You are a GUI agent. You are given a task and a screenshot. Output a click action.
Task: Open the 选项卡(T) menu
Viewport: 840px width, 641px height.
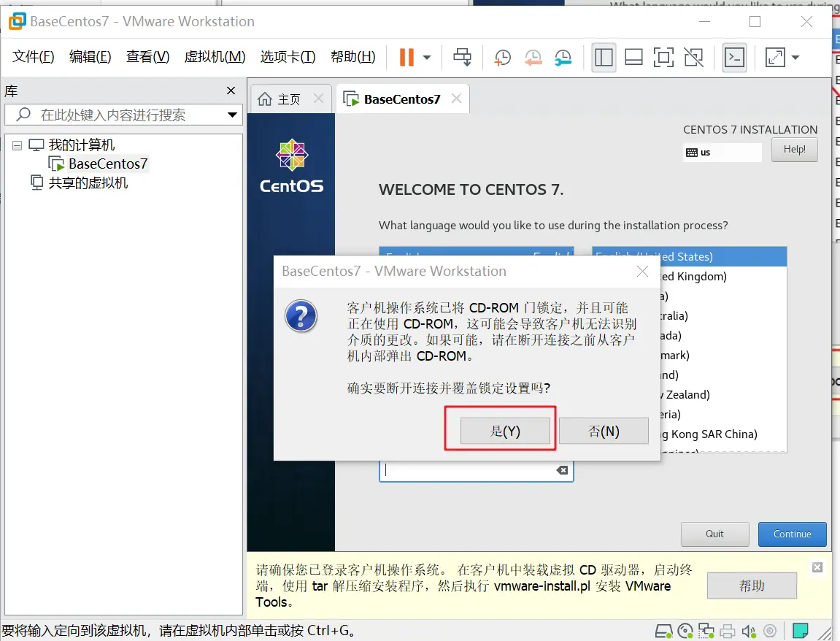pos(288,57)
